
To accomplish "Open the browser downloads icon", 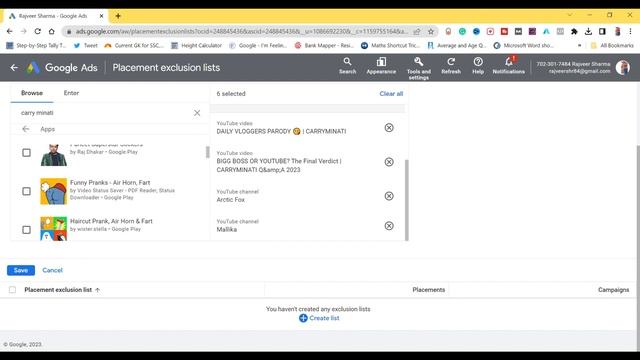I will [x=588, y=31].
